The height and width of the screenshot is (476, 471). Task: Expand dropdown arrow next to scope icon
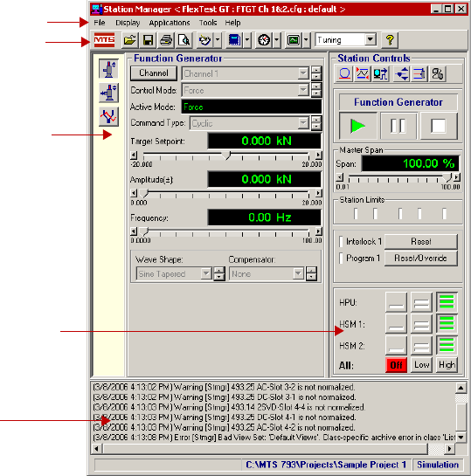click(306, 40)
